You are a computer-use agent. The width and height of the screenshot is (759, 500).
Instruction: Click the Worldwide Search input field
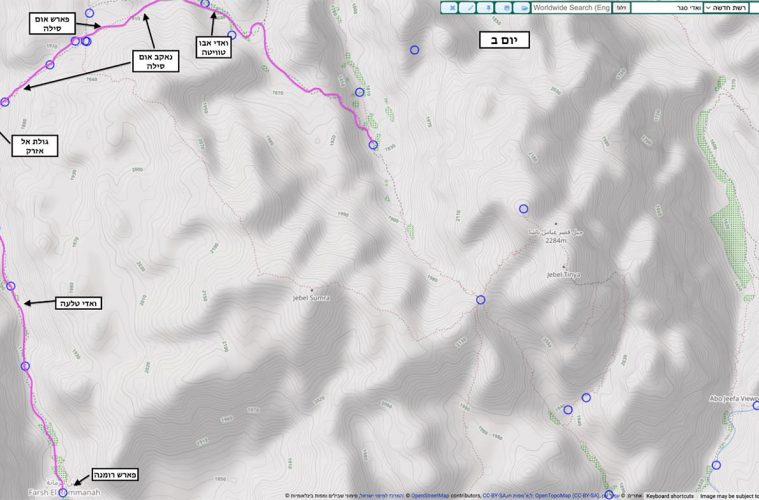coord(570,7)
